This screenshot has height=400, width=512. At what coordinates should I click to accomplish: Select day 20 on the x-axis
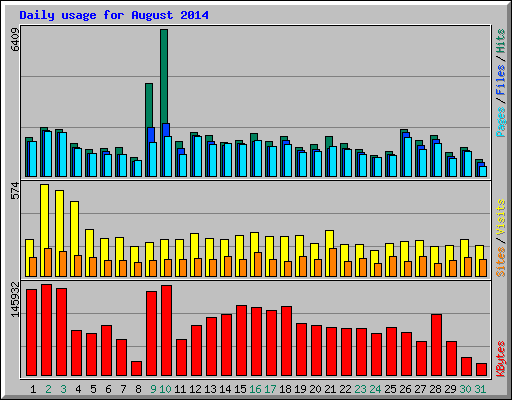pyautogui.click(x=315, y=389)
